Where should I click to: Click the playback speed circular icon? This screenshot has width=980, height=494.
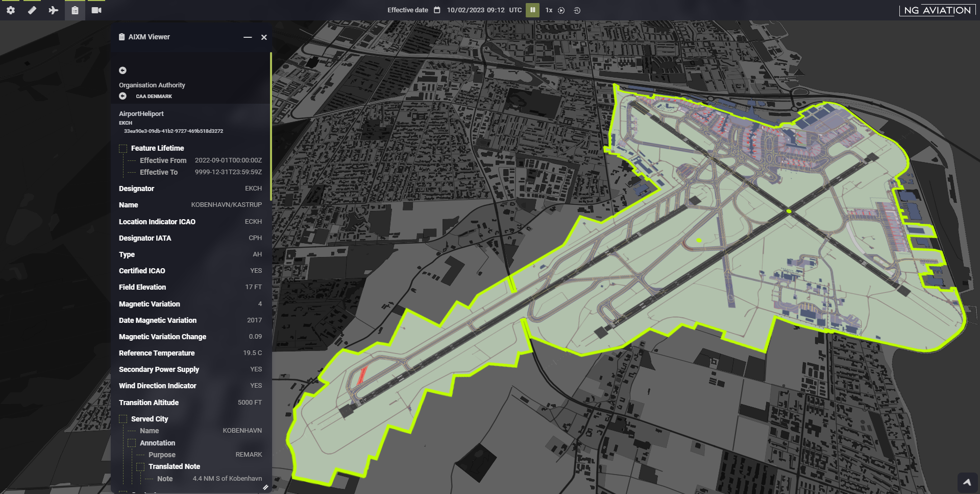point(561,10)
